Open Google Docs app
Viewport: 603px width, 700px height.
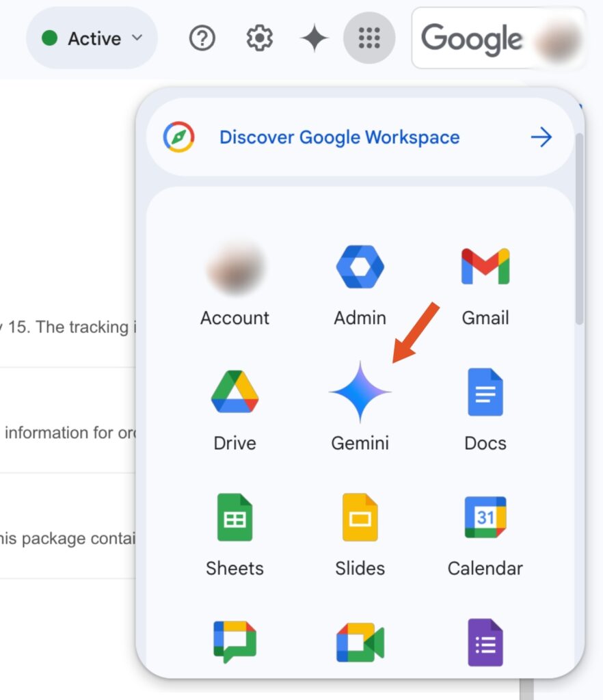[x=485, y=409]
